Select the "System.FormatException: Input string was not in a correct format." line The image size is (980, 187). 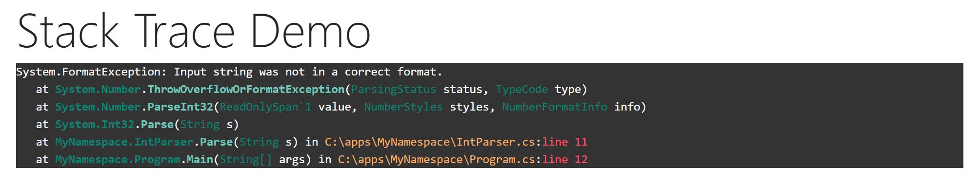pyautogui.click(x=229, y=72)
